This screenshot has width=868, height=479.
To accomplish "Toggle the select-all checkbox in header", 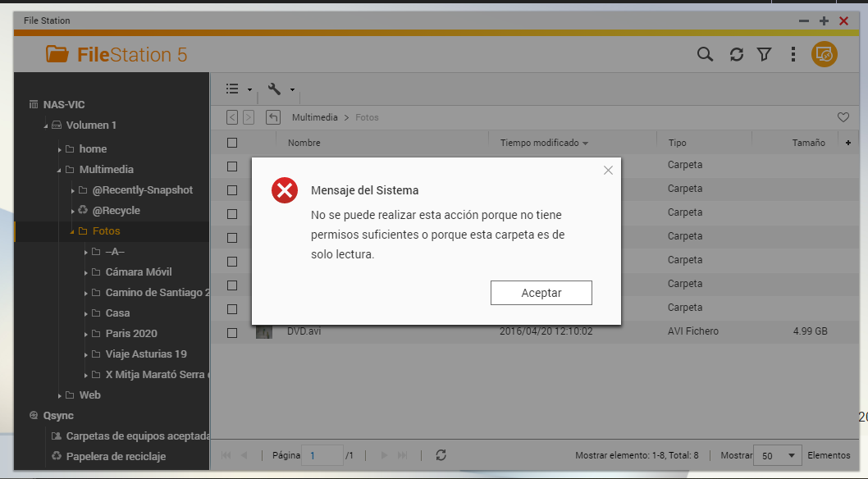I will tap(232, 143).
